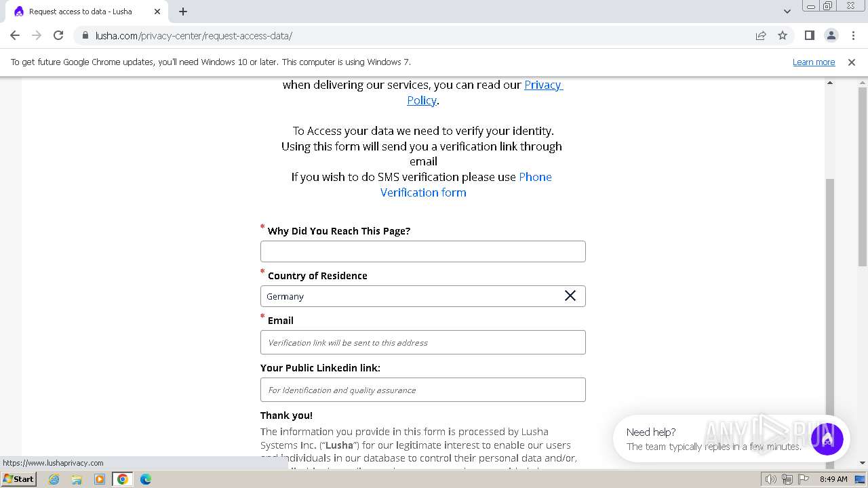The width and height of the screenshot is (868, 488).
Task: Open Why Did You Reach This Page dropdown
Action: (423, 251)
